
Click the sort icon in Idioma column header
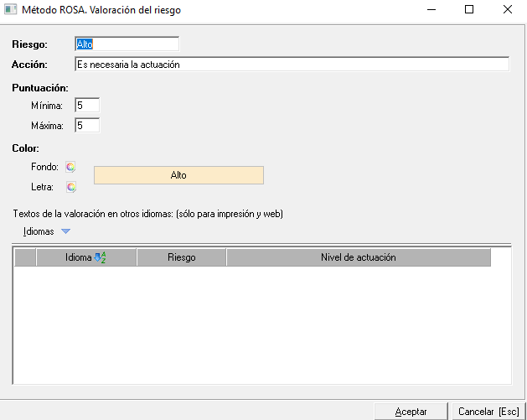pos(100,258)
